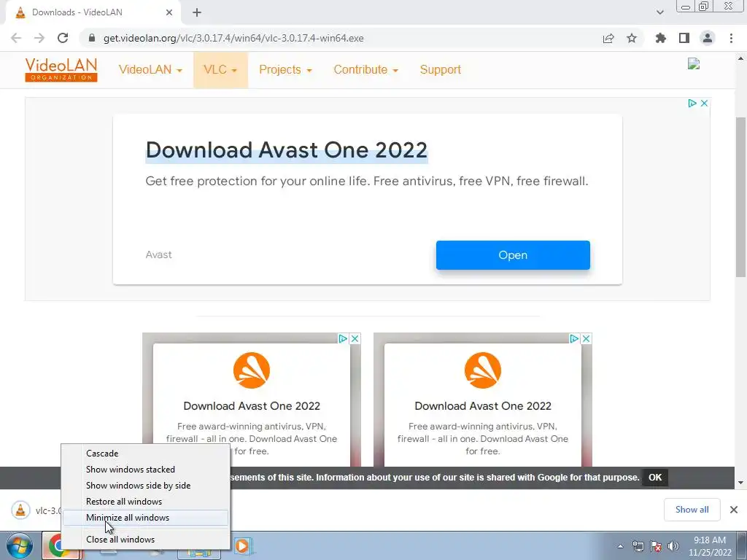747x560 pixels.
Task: Click the page vertical scrollbar thumb
Action: pos(740,196)
